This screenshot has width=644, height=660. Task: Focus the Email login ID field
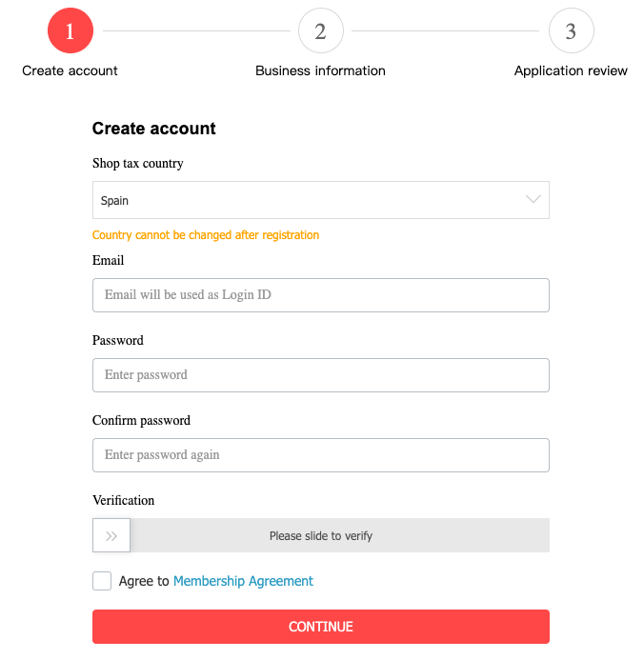click(x=320, y=295)
